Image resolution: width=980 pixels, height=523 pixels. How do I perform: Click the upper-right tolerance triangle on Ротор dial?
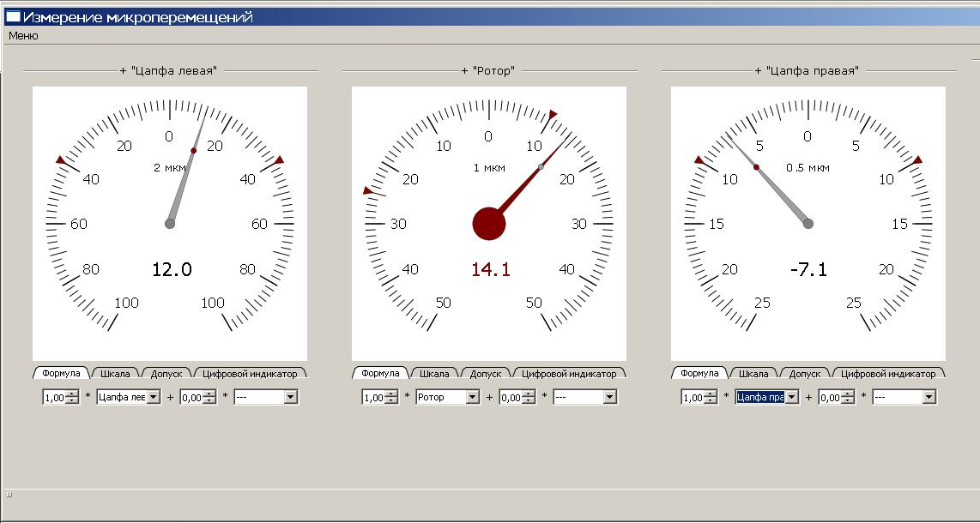(x=553, y=114)
